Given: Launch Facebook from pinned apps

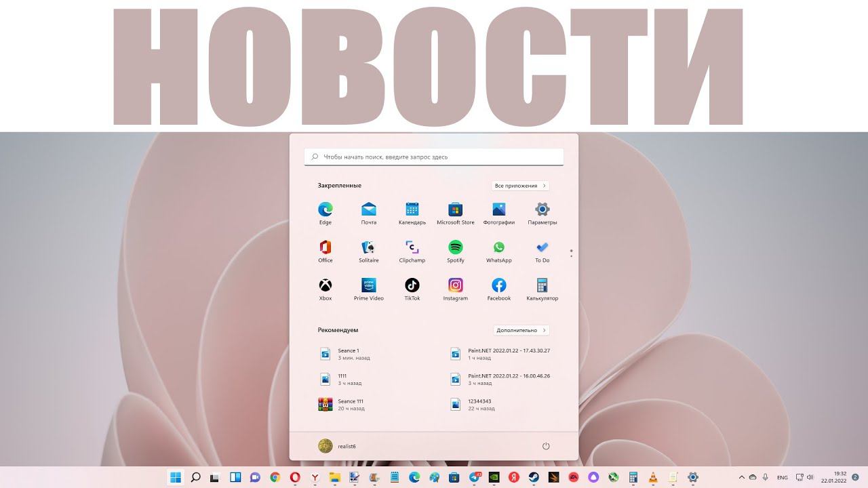Looking at the screenshot, I should pos(499,289).
